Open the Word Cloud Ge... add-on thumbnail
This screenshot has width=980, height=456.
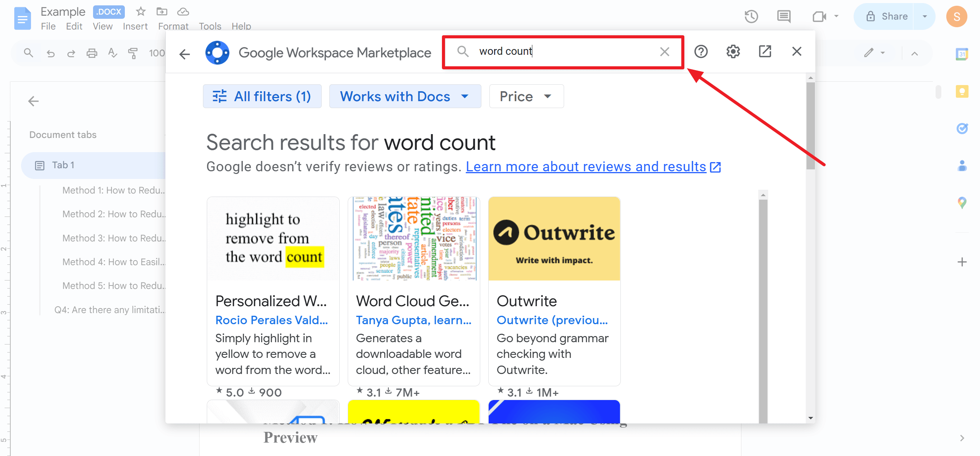pyautogui.click(x=414, y=239)
